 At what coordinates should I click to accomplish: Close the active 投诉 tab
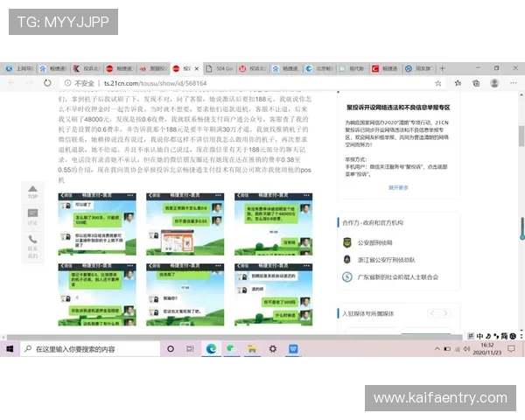pyautogui.click(x=197, y=68)
